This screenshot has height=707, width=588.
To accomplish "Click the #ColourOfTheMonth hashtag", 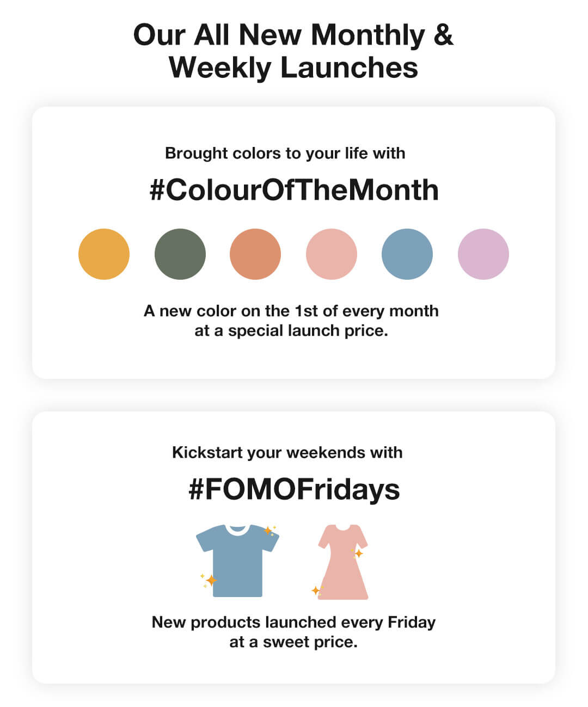I will (294, 190).
